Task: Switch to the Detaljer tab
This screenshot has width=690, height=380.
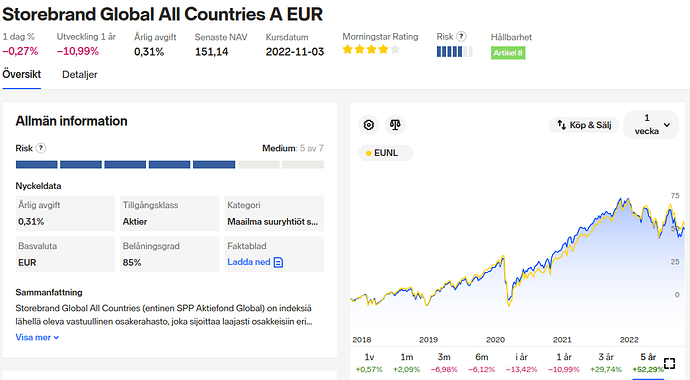Action: pos(80,75)
